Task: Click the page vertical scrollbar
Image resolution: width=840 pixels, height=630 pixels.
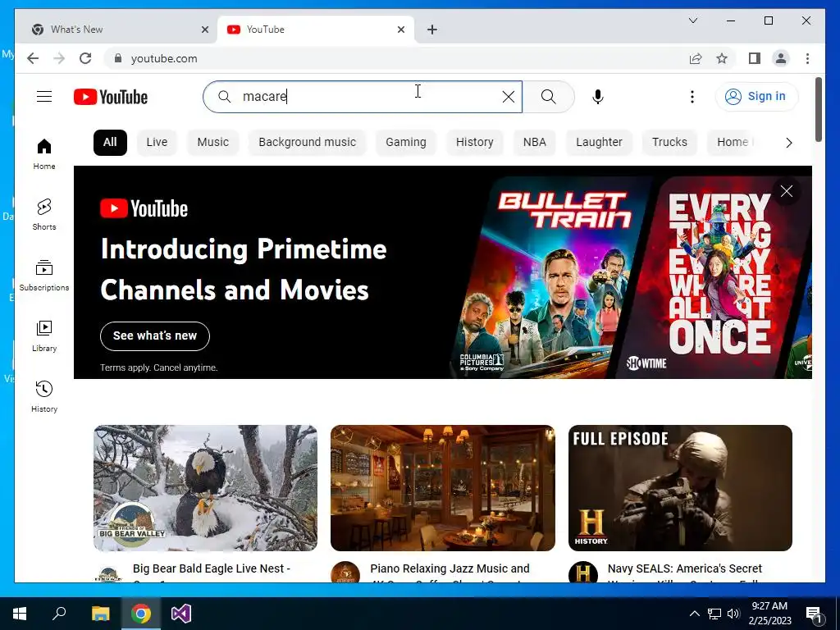Action: point(819,110)
